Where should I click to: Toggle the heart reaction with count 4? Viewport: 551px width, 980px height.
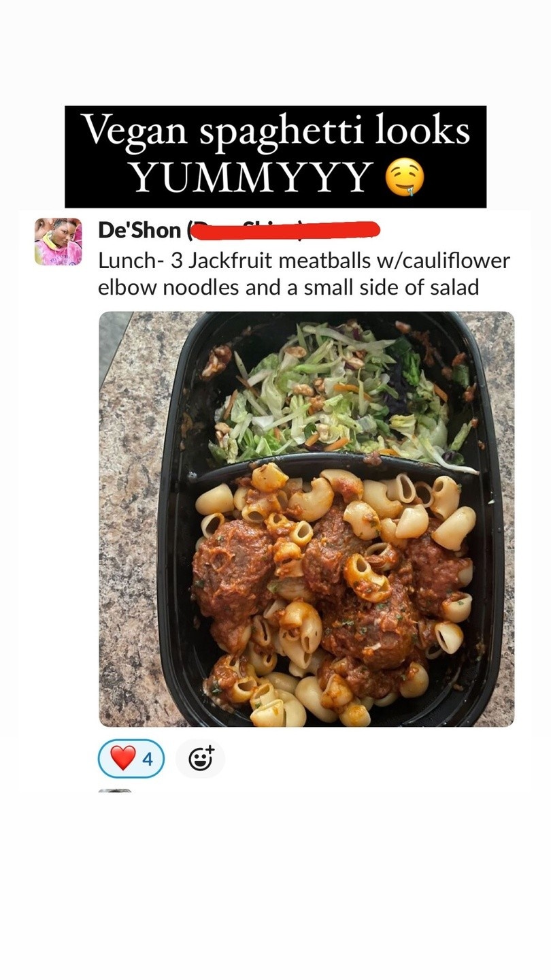point(131,758)
